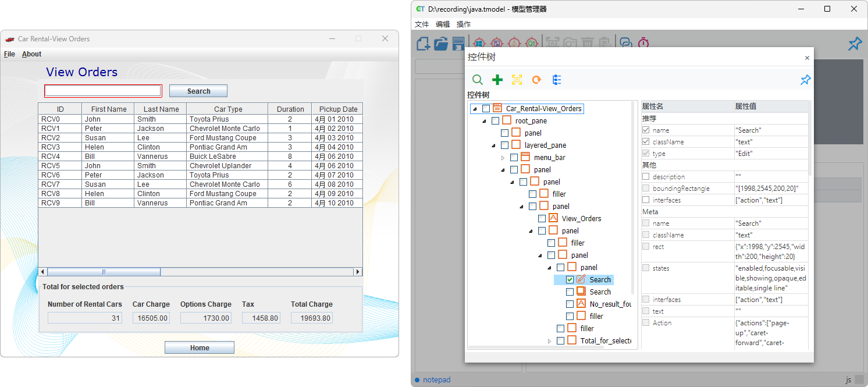Click the blue tree-list icon in 控件树 toolbar
The width and height of the screenshot is (868, 387).
(556, 80)
